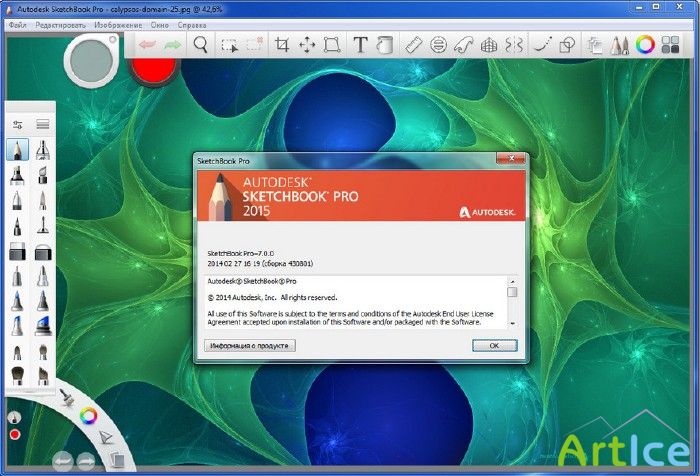The height and width of the screenshot is (476, 700).
Task: Open Brush Properties sliders icon
Action: coord(17,125)
